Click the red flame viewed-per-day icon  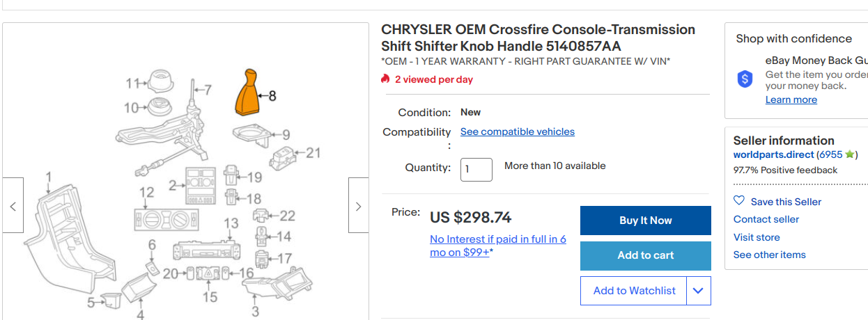(x=385, y=79)
